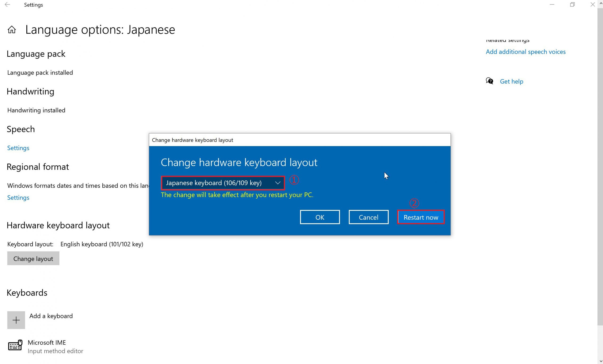Click the back arrow in title bar
Screen dimensions: 603x364
coord(7,5)
